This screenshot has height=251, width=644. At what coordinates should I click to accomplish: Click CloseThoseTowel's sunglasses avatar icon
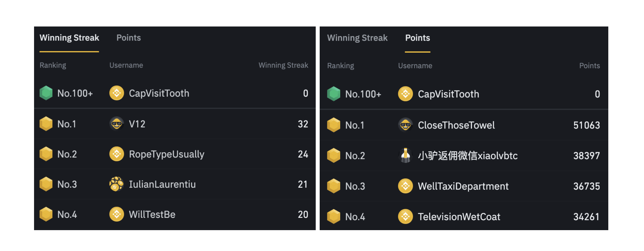405,125
